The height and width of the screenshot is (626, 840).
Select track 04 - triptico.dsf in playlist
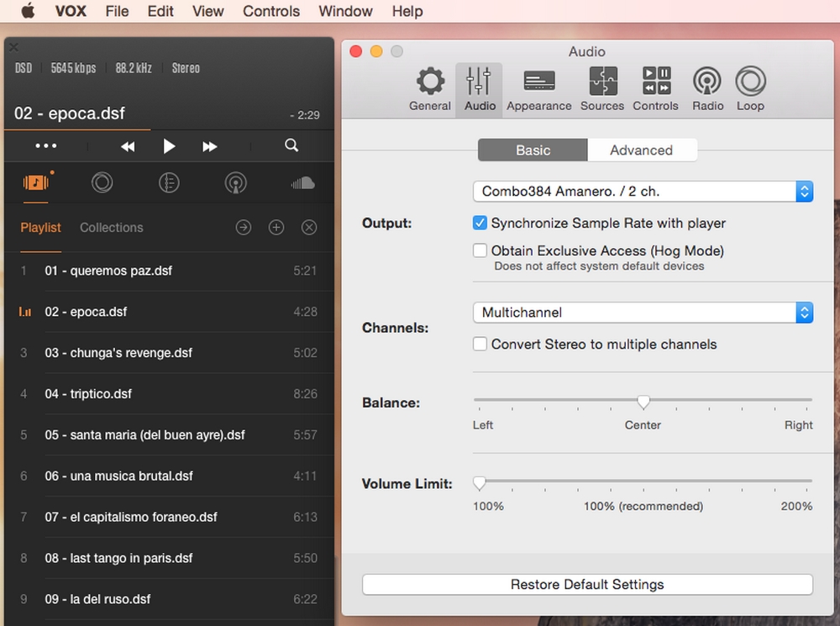pyautogui.click(x=88, y=394)
